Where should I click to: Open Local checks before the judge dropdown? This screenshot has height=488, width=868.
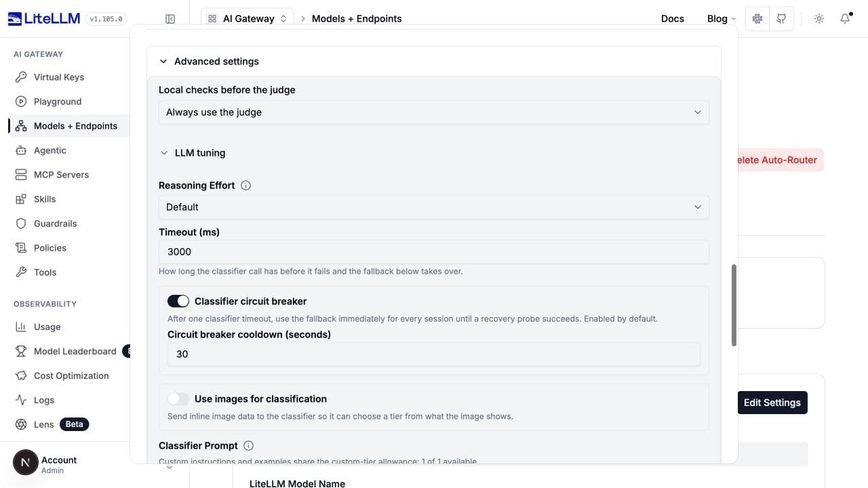434,113
